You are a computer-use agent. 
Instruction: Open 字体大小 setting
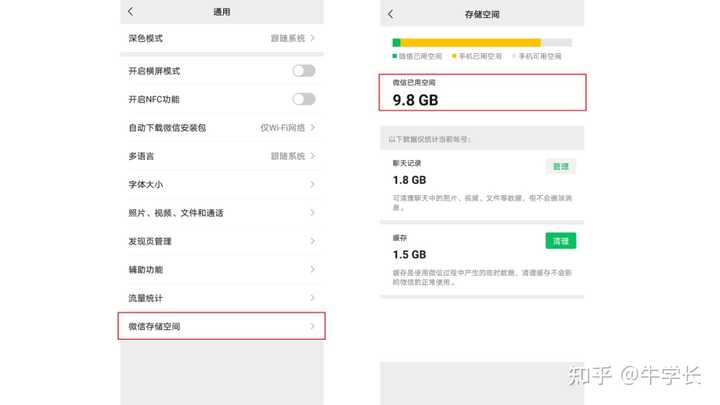coord(222,185)
